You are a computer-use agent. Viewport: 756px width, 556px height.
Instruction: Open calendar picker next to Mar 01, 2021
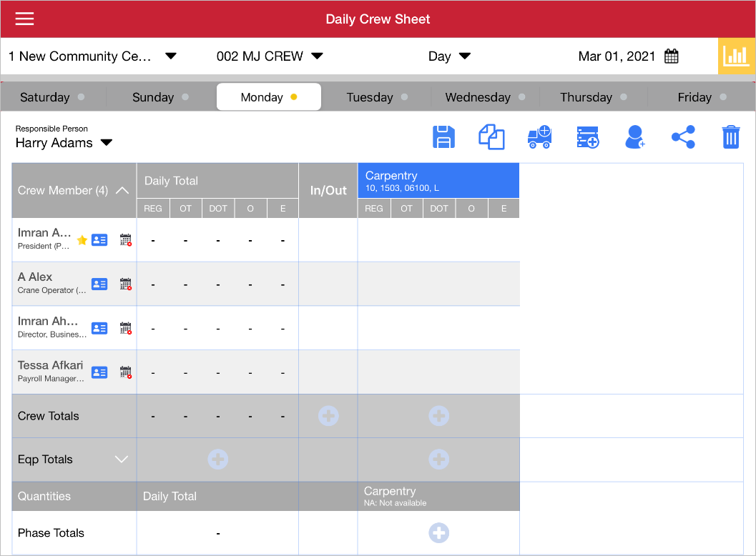(x=671, y=56)
